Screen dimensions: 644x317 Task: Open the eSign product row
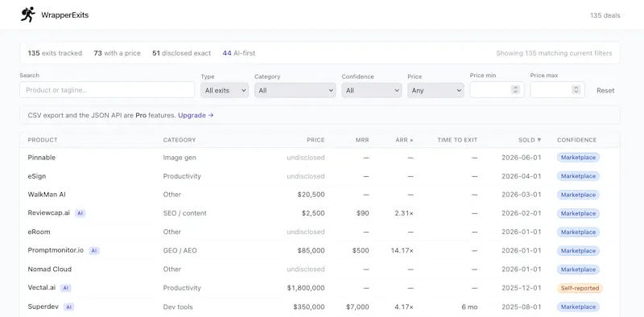pyautogui.click(x=320, y=176)
